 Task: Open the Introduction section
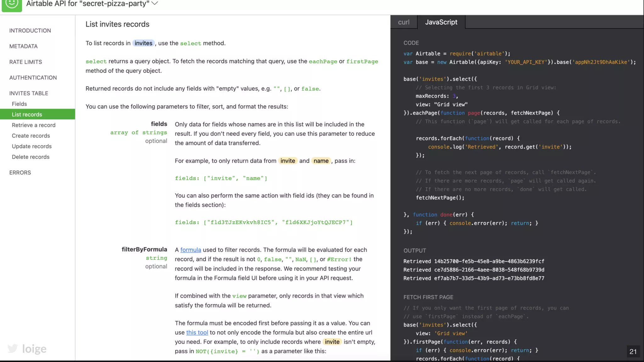pos(30,30)
